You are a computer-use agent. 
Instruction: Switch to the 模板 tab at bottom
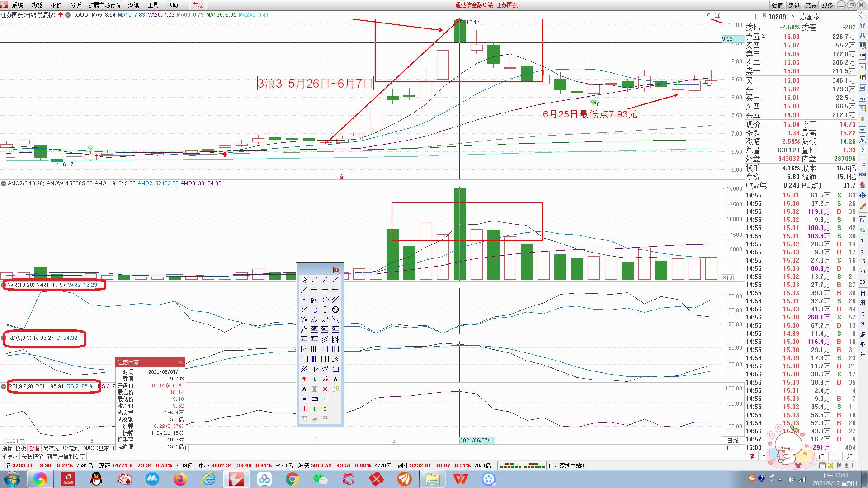[20, 448]
